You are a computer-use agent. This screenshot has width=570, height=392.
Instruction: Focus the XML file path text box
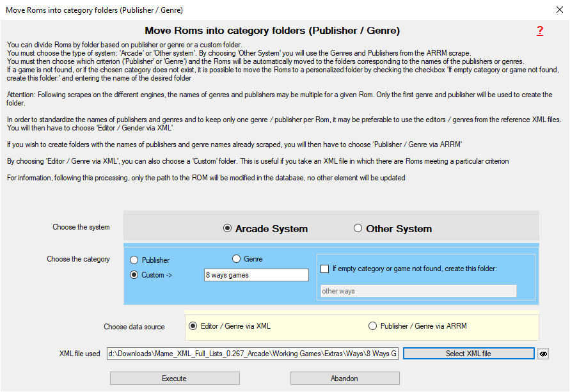[253, 354]
